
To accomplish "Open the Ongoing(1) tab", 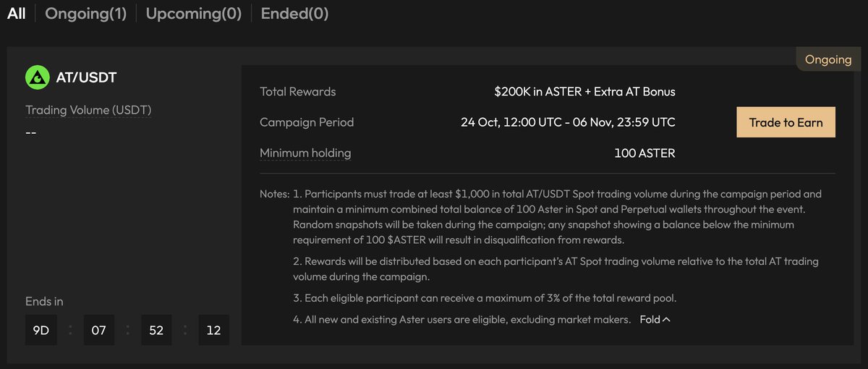I will point(85,14).
